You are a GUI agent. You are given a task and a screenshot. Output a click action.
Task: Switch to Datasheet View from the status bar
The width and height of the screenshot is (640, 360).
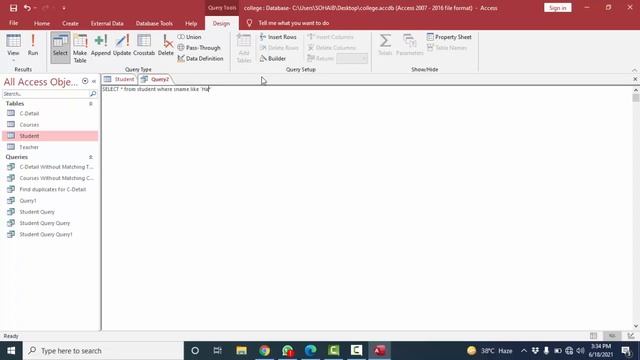[x=593, y=336]
